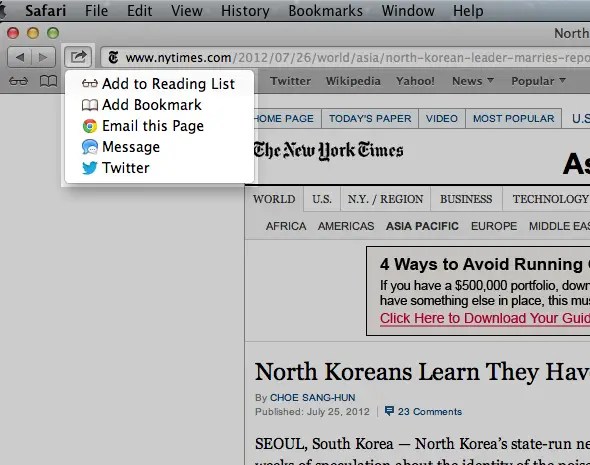The width and height of the screenshot is (590, 465).
Task: Open the ASIA PACIFIC subsection link
Action: (x=422, y=226)
